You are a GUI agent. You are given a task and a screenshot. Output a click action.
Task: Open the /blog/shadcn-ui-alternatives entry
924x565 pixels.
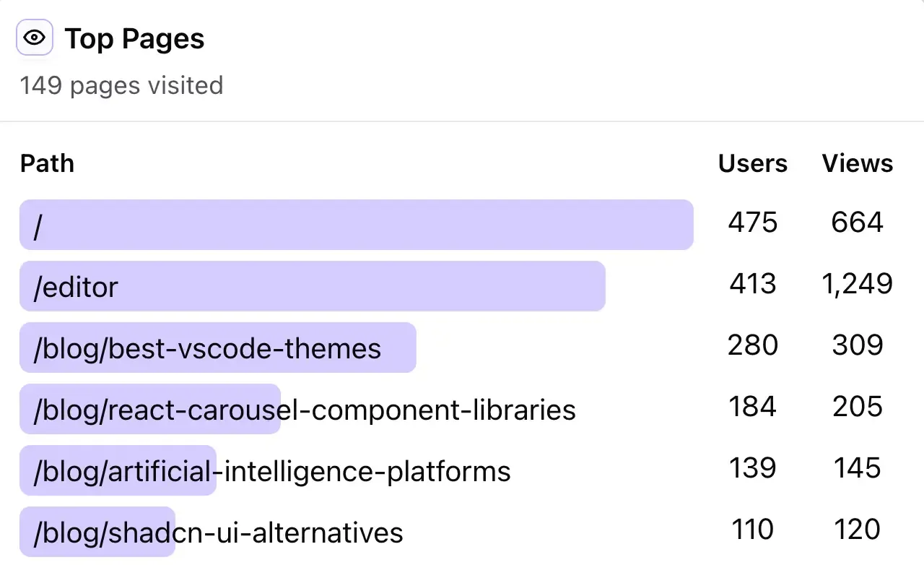pos(217,532)
